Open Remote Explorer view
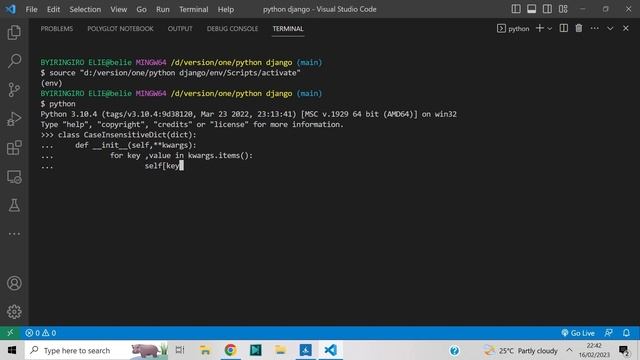The width and height of the screenshot is (640, 360). (x=14, y=177)
